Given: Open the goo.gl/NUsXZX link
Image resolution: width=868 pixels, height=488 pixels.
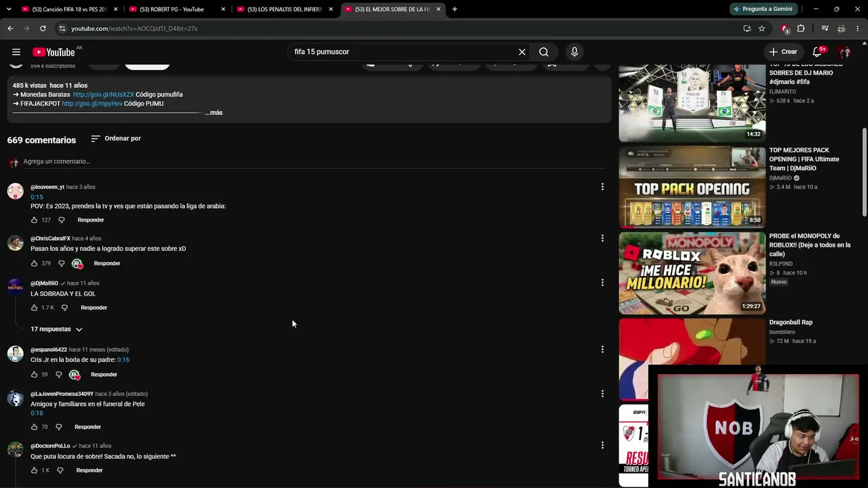Looking at the screenshot, I should [x=103, y=95].
